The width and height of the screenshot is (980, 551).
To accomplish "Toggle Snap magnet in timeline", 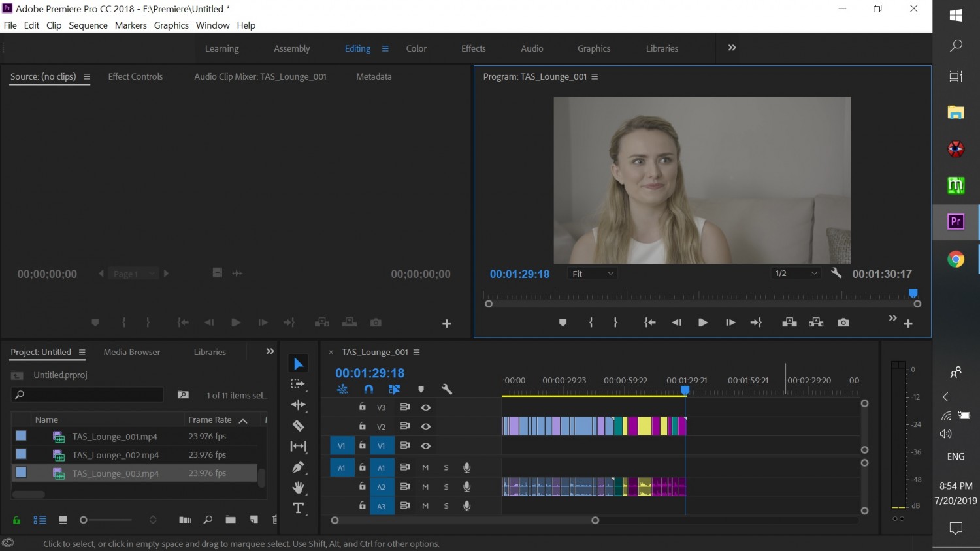I will [x=368, y=389].
